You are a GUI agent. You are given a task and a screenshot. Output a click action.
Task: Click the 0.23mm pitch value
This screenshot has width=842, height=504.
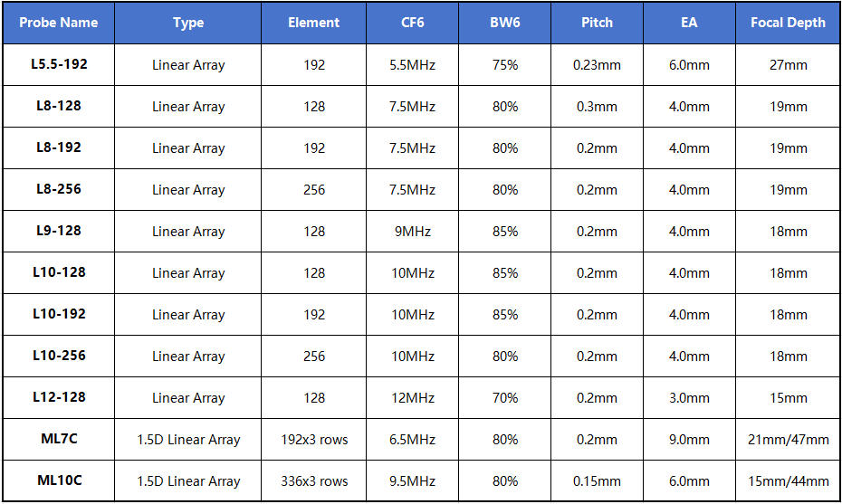597,65
